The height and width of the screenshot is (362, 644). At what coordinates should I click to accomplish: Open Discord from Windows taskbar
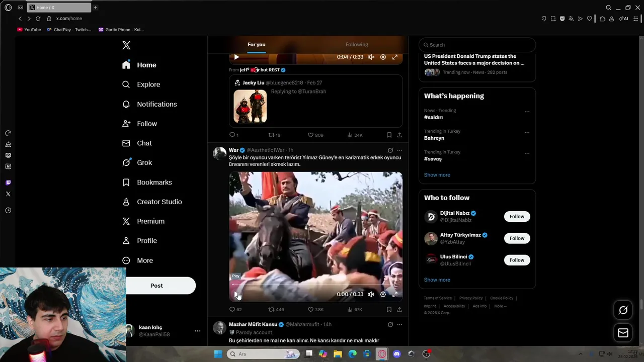pos(396,354)
